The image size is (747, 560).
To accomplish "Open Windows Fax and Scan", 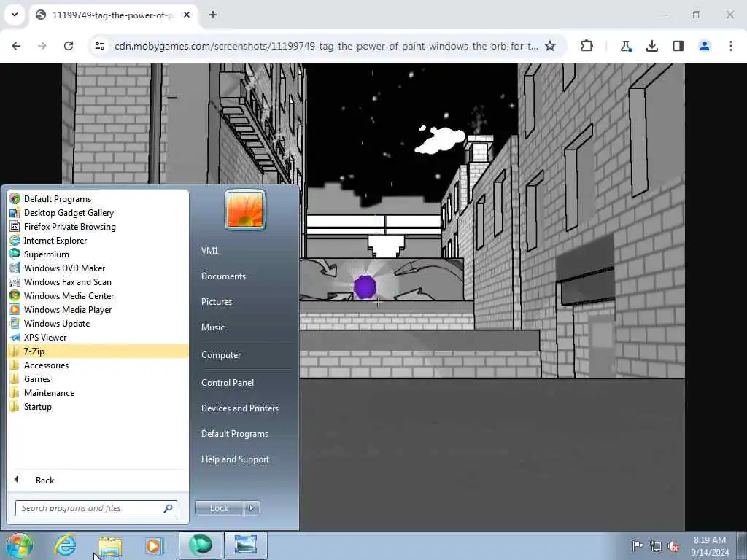I will point(98,281).
